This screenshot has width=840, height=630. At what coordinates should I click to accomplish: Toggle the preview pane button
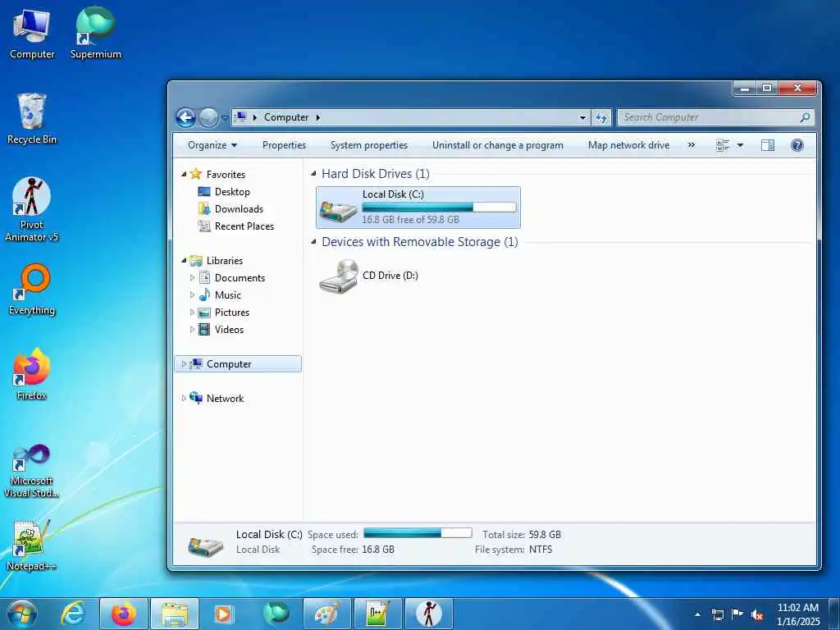tap(767, 145)
